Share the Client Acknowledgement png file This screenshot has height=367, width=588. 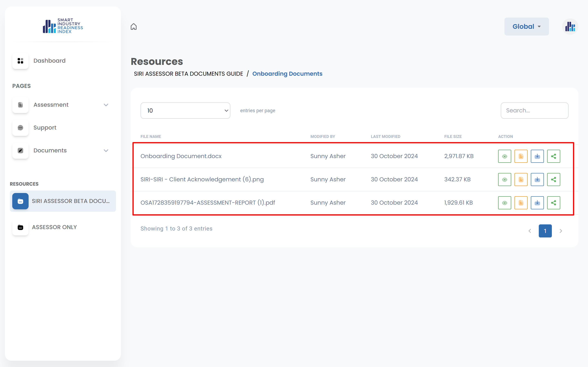pyautogui.click(x=553, y=179)
